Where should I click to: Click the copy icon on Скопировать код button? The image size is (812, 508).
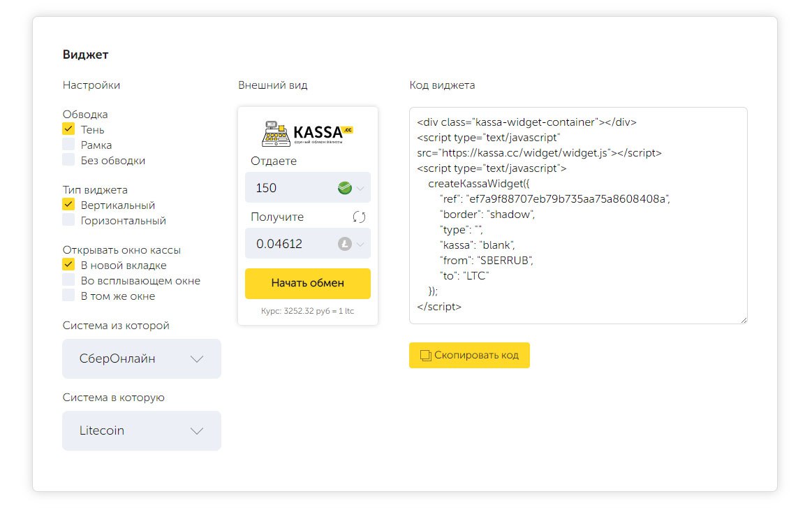pos(425,355)
